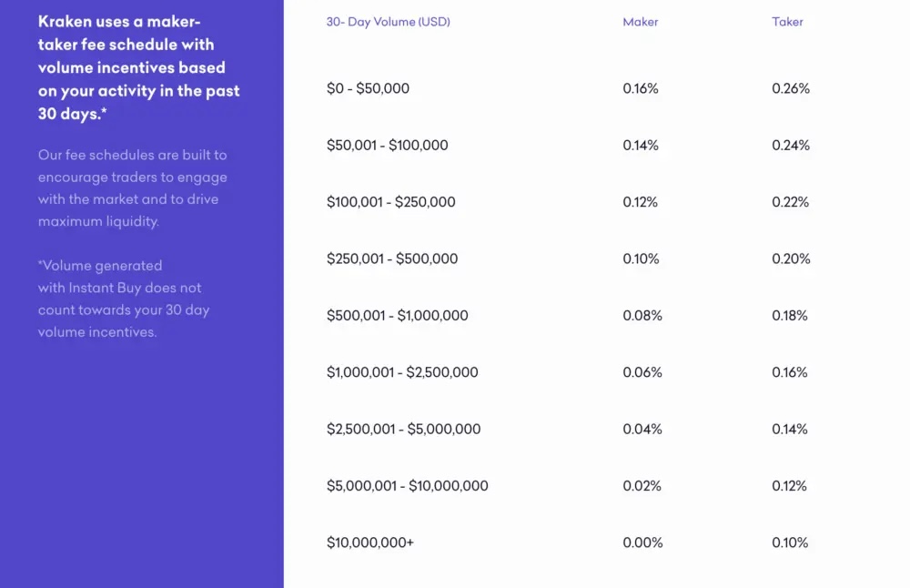Viewport: 910px width, 588px height.
Task: Select the $5,000,001 - $10,000,000 volume tier
Action: [x=408, y=486]
